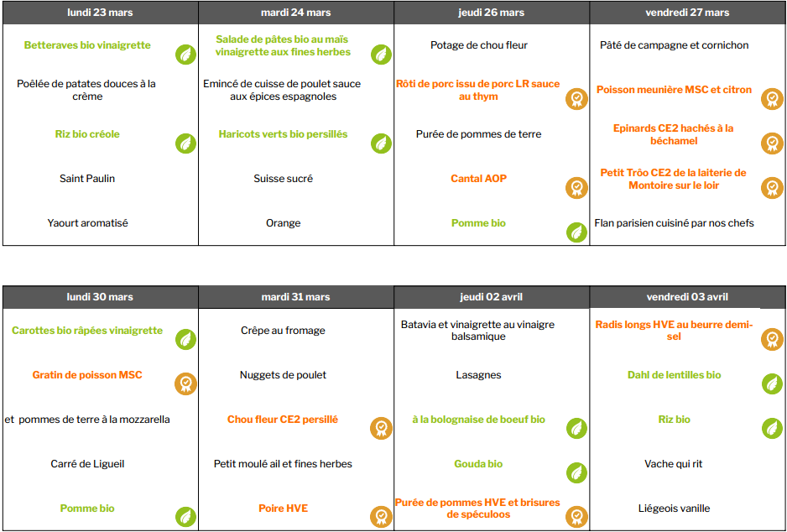Select the lundi 23 mars column header
The width and height of the screenshot is (787, 532).
100,13
